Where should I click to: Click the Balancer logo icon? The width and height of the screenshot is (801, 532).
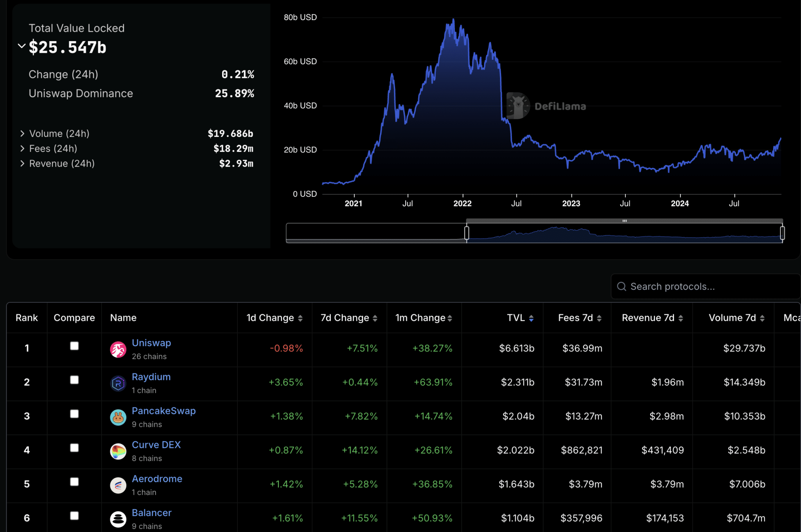click(x=118, y=519)
